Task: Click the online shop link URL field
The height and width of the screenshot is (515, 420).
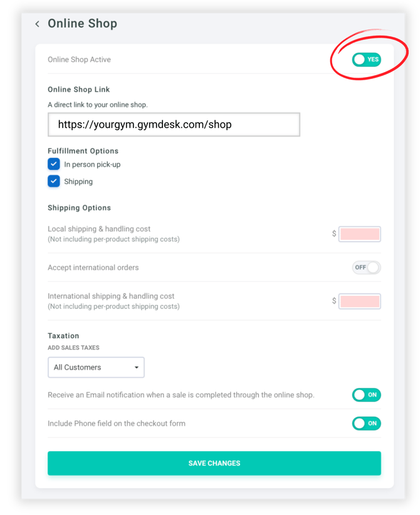Action: [174, 125]
